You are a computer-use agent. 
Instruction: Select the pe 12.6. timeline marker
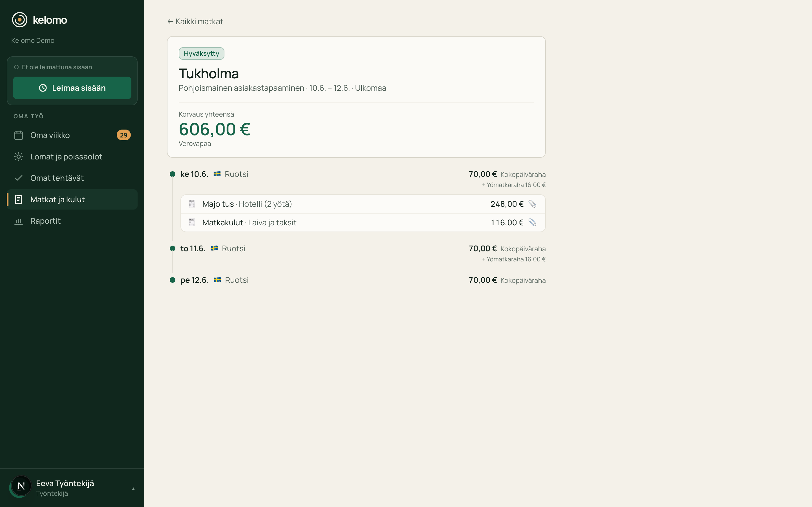point(173,280)
